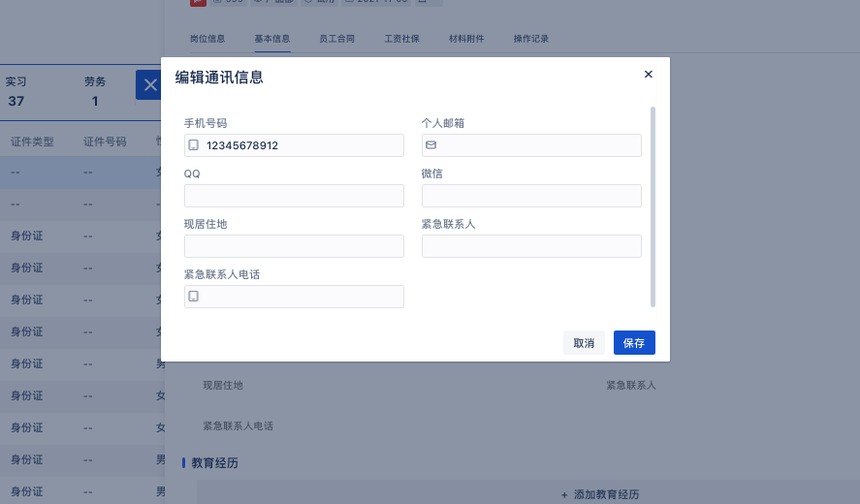The image size is (860, 504).
Task: Click the envelope icon in 个人邮箱 field
Action: coord(431,145)
